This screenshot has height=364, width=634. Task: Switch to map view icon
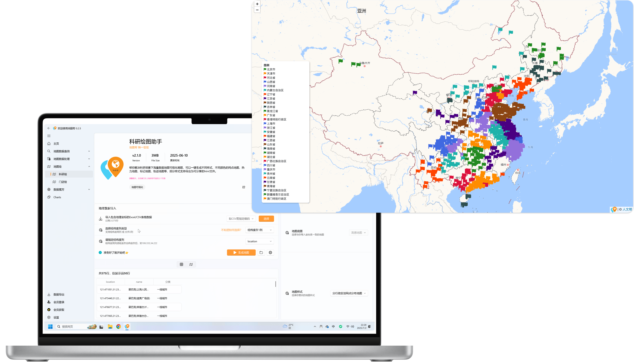(191, 264)
